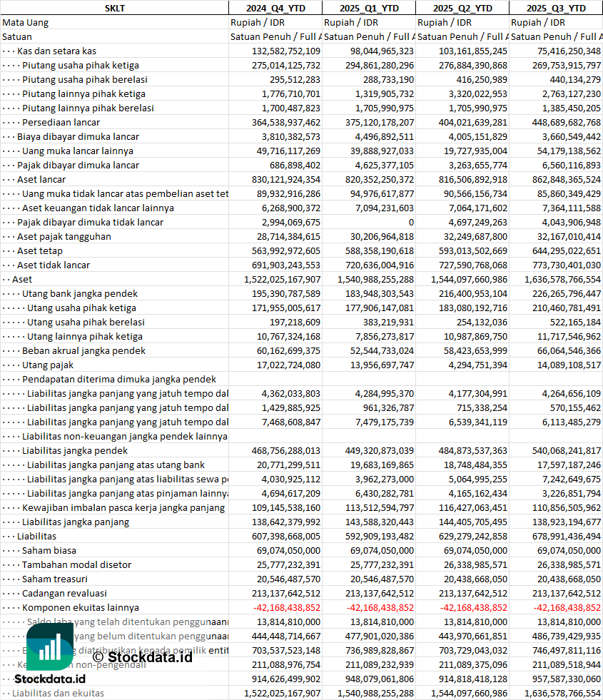Select Piutang lainnya pihak ketiga label
603x700 pixels.
click(83, 93)
